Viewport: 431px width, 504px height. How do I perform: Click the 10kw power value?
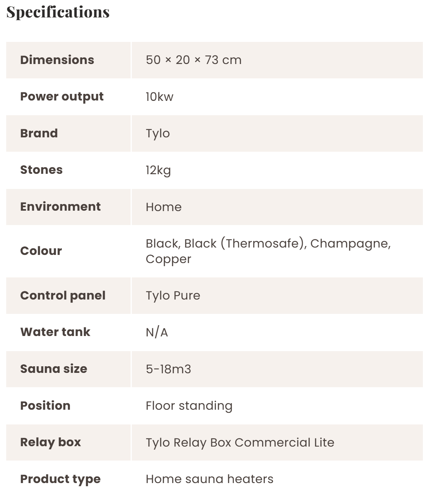tap(159, 97)
